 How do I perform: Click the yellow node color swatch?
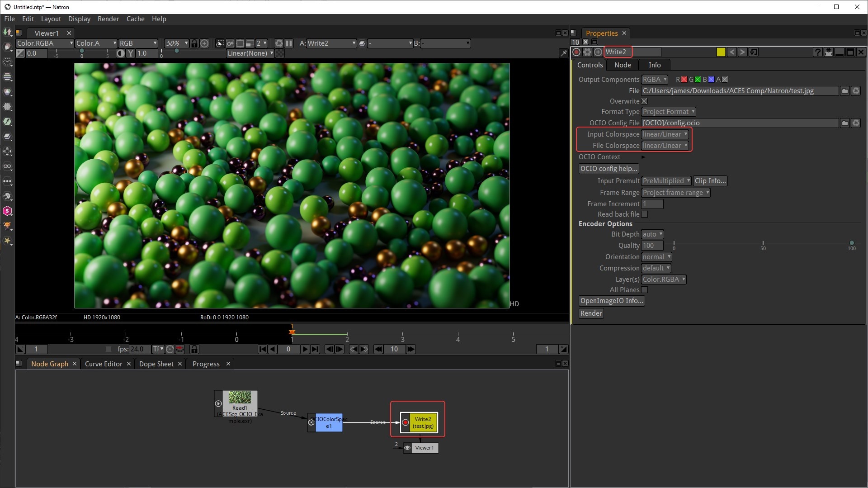(x=721, y=52)
